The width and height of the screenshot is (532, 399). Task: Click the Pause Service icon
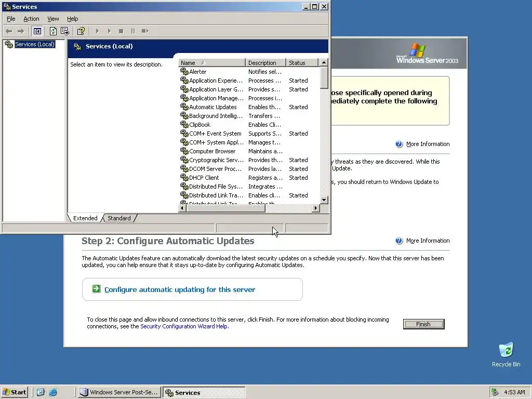coord(133,31)
